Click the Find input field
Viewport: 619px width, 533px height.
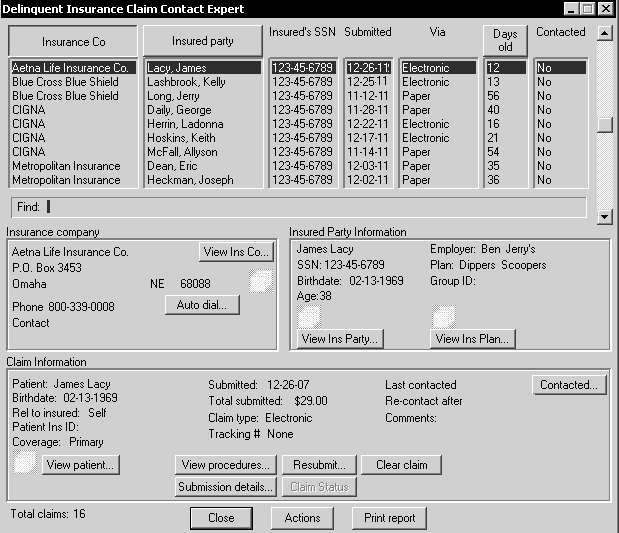point(299,207)
